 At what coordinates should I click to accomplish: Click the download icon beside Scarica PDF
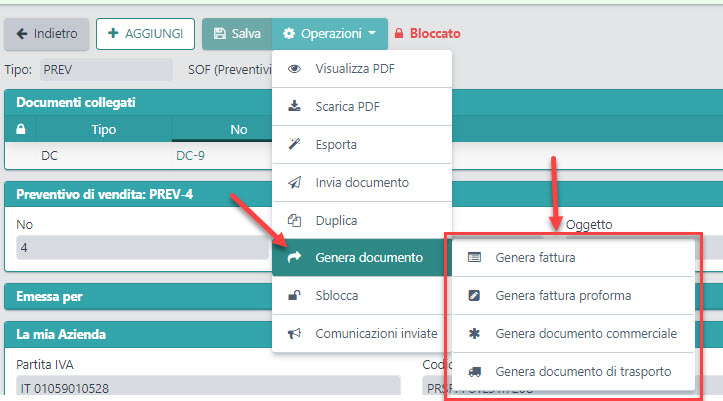coord(294,106)
